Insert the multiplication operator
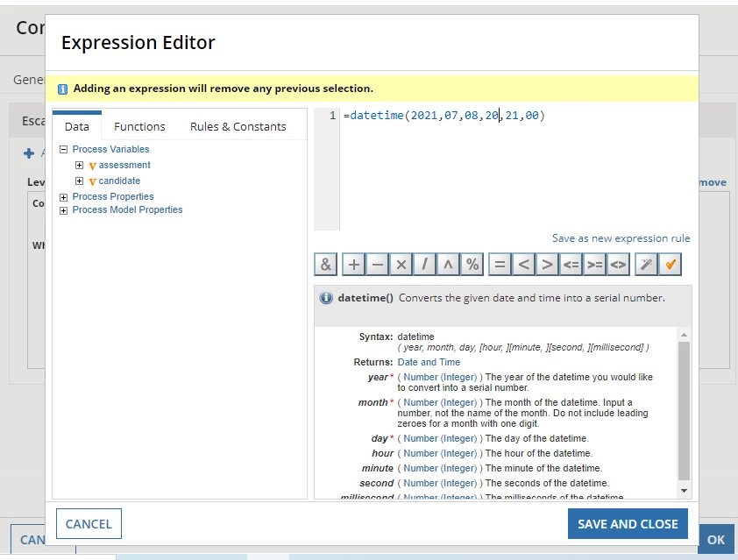738x560 pixels. (401, 264)
